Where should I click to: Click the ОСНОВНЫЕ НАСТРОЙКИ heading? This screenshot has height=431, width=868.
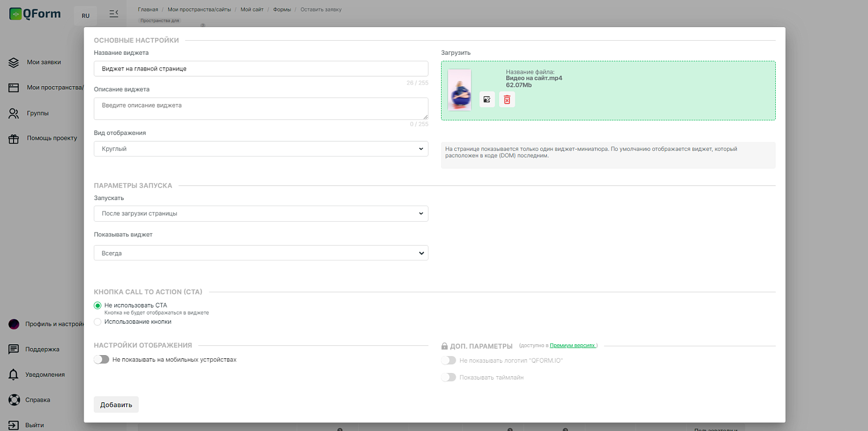[x=136, y=41]
